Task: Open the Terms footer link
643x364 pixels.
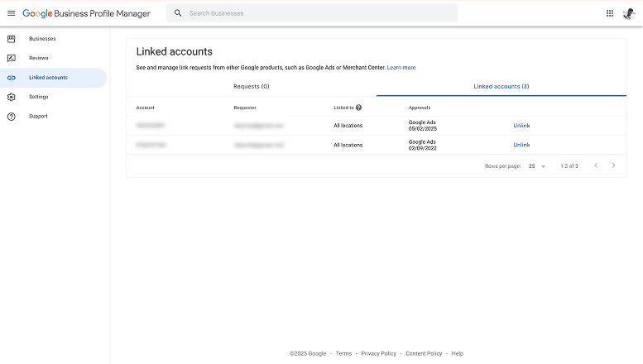Action: [x=343, y=353]
